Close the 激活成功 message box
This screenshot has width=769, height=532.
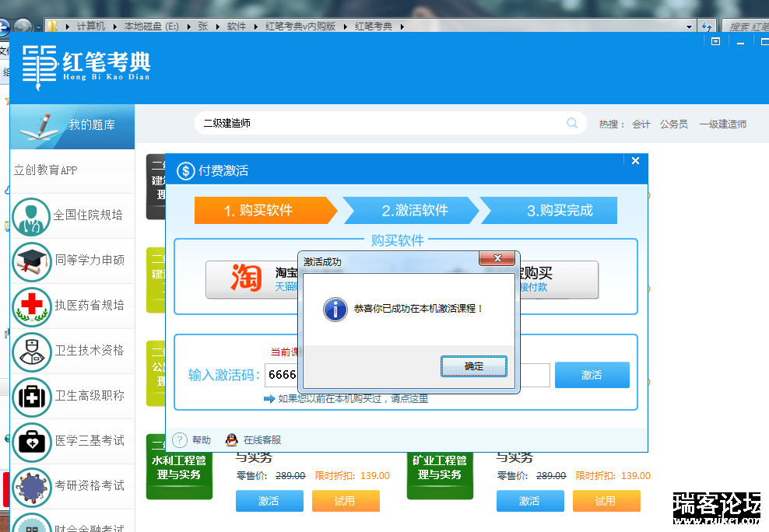[x=497, y=258]
